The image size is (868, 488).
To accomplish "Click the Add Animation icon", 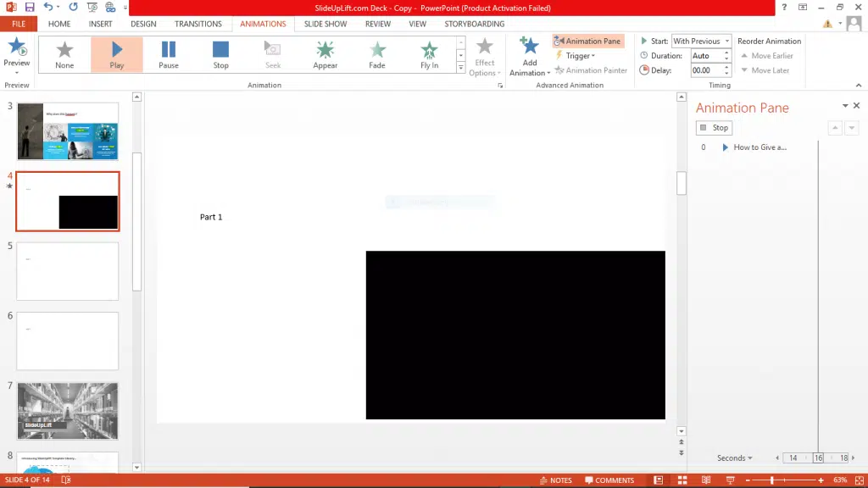I will 529,47.
